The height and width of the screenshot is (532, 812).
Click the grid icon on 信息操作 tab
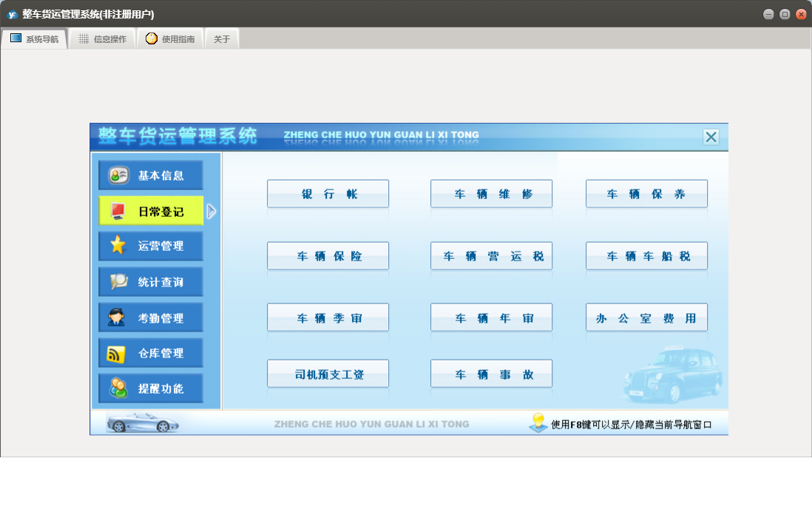click(84, 39)
